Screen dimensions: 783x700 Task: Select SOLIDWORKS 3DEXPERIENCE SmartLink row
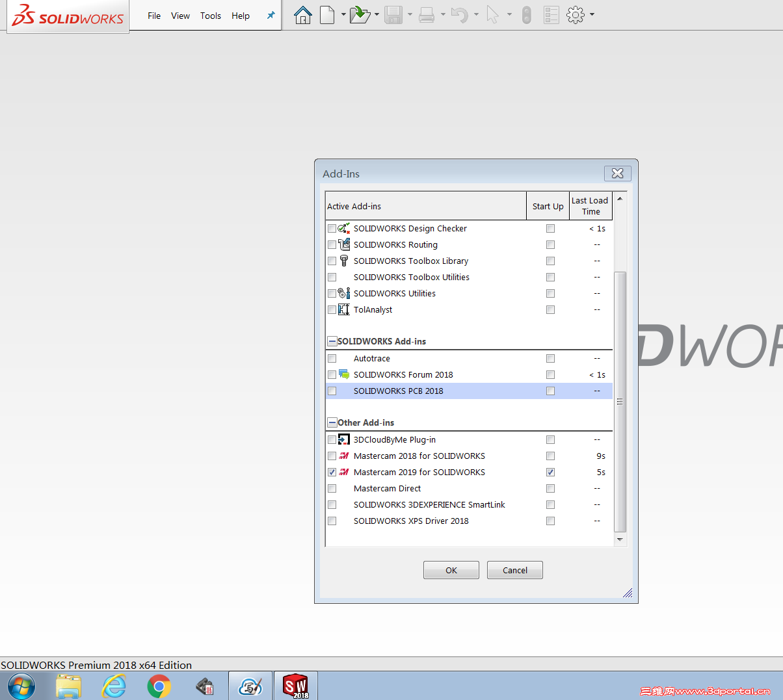coord(469,505)
